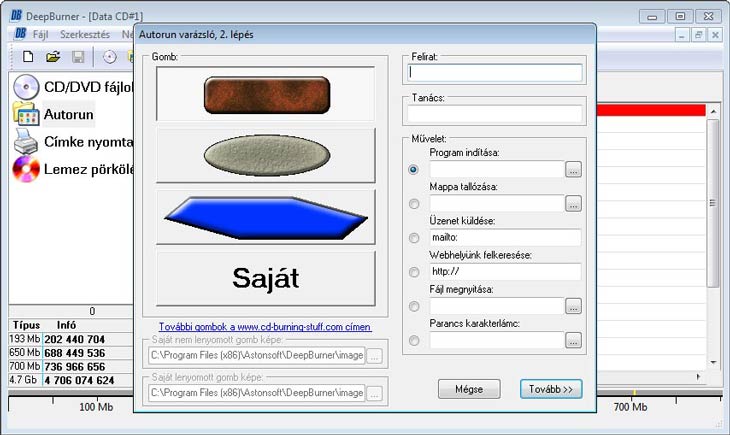The height and width of the screenshot is (435, 730).
Task: Choose the brown rectangular button style
Action: (x=265, y=94)
